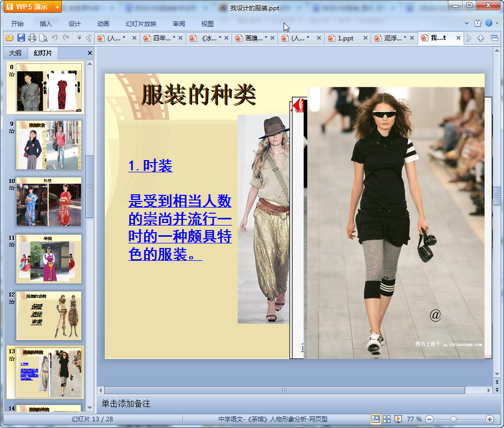Click the slide title 服装的种类
Viewport: 504px width, 428px height.
(198, 95)
